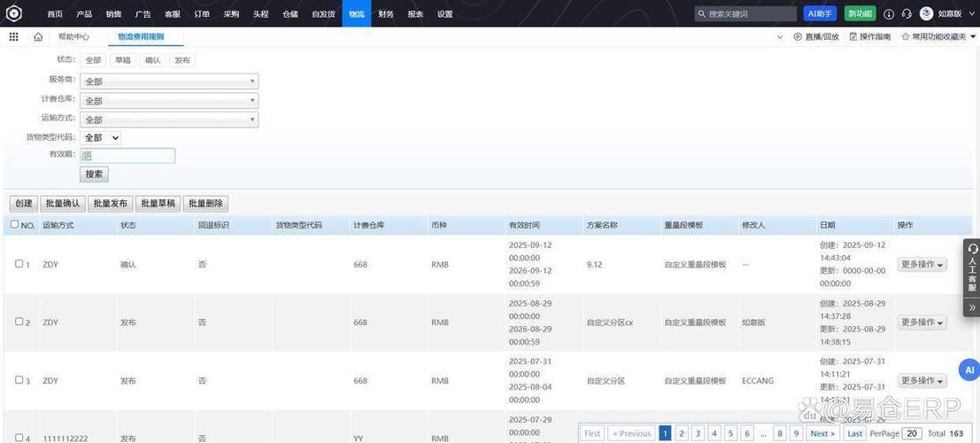Open the 物流 top menu
The width and height of the screenshot is (980, 443).
356,14
